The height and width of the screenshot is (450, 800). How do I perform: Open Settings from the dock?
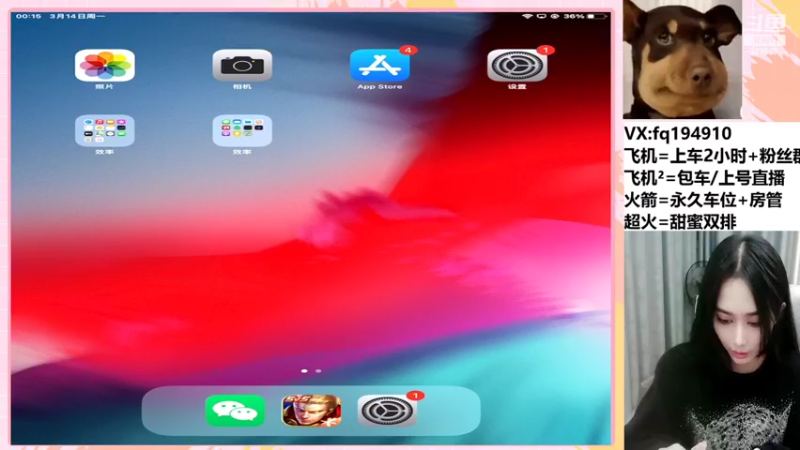[387, 411]
